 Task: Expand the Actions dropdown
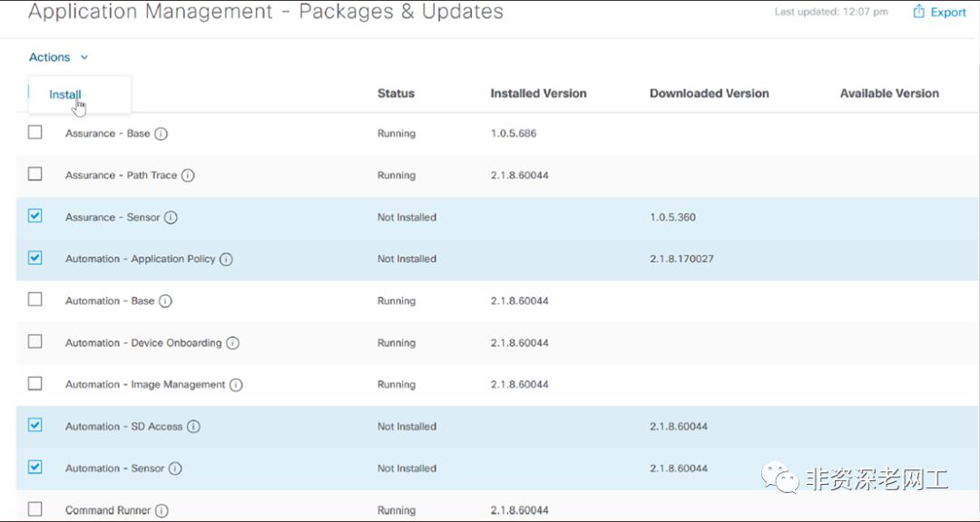coord(50,57)
